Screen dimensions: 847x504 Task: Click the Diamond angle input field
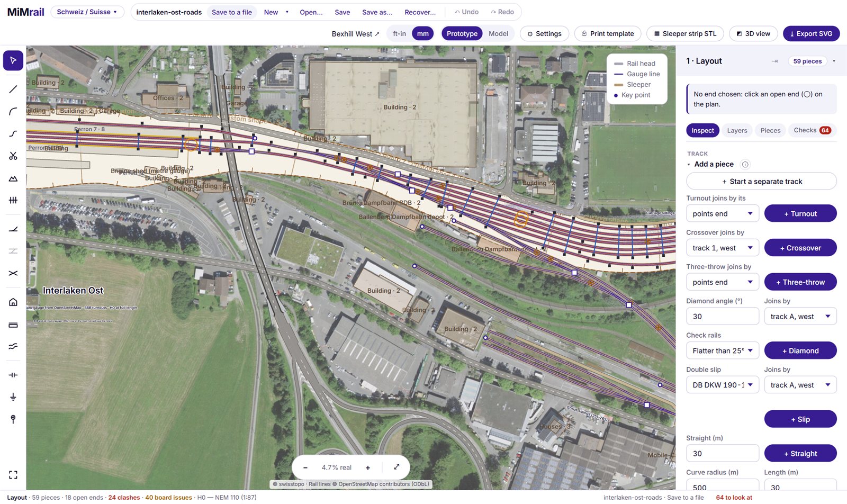[x=723, y=316]
